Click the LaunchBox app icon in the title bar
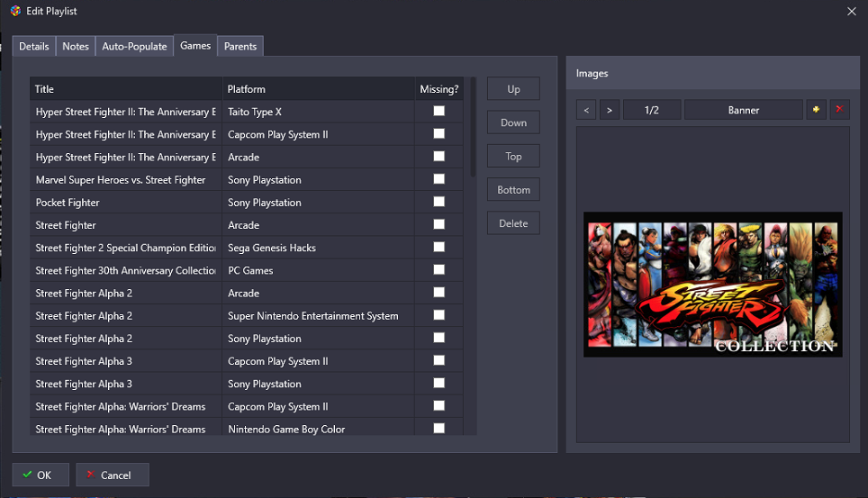Screen dimensions: 868x498 tap(15, 11)
